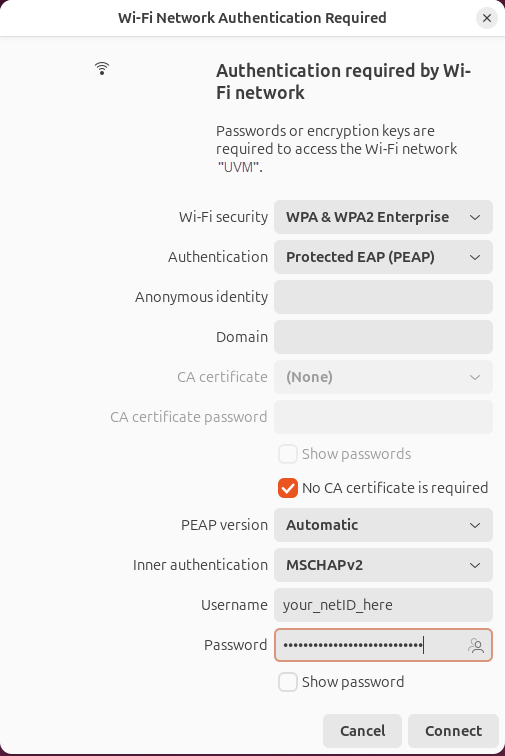Uncheck No CA certificate is required
The image size is (505, 756).
288,488
